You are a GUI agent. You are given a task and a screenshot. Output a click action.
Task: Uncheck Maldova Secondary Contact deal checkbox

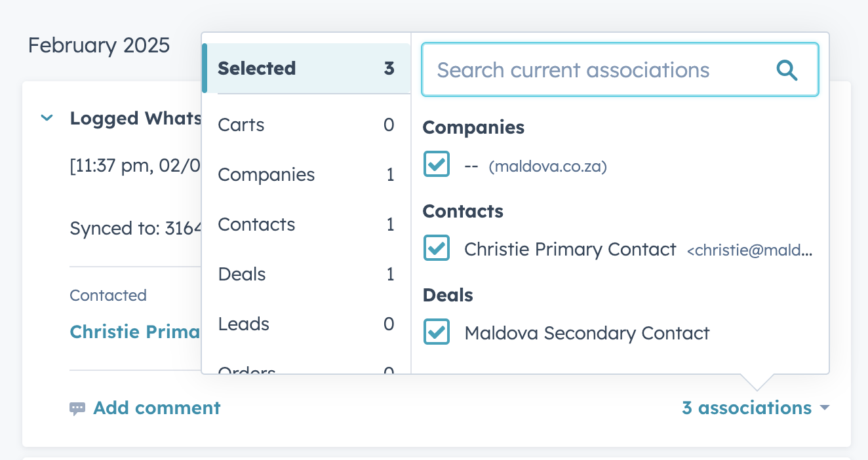(x=437, y=332)
